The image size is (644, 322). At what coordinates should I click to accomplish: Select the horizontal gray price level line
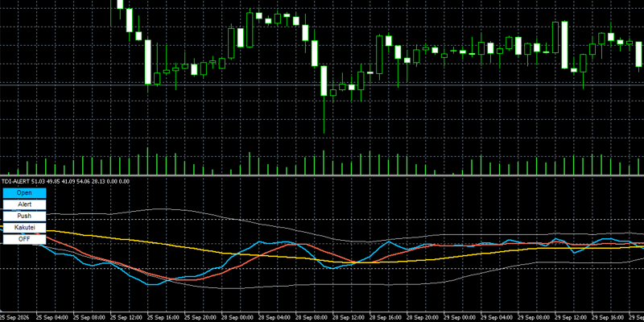322,85
